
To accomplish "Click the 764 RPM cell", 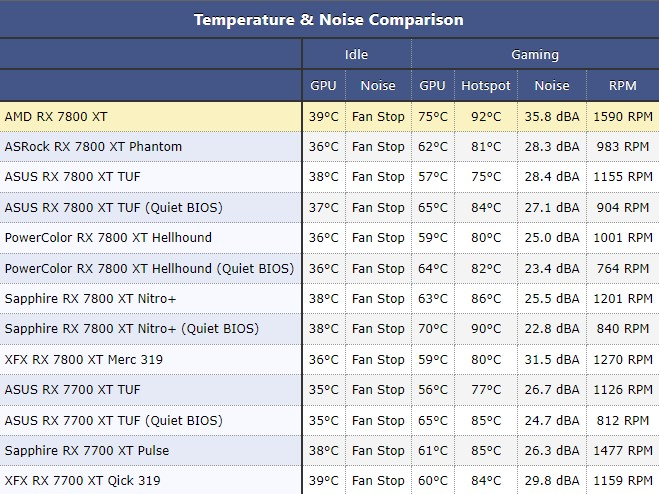I will (623, 268).
